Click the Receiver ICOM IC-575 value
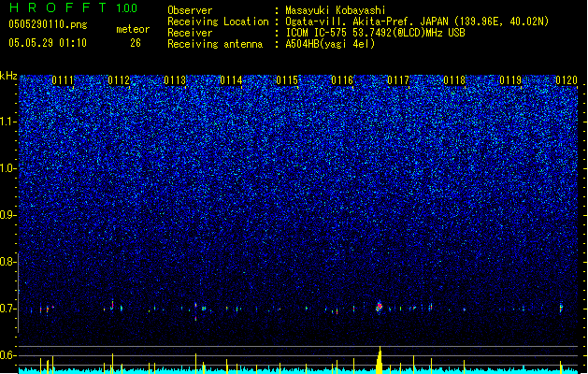The image size is (588, 374). pyautogui.click(x=375, y=33)
